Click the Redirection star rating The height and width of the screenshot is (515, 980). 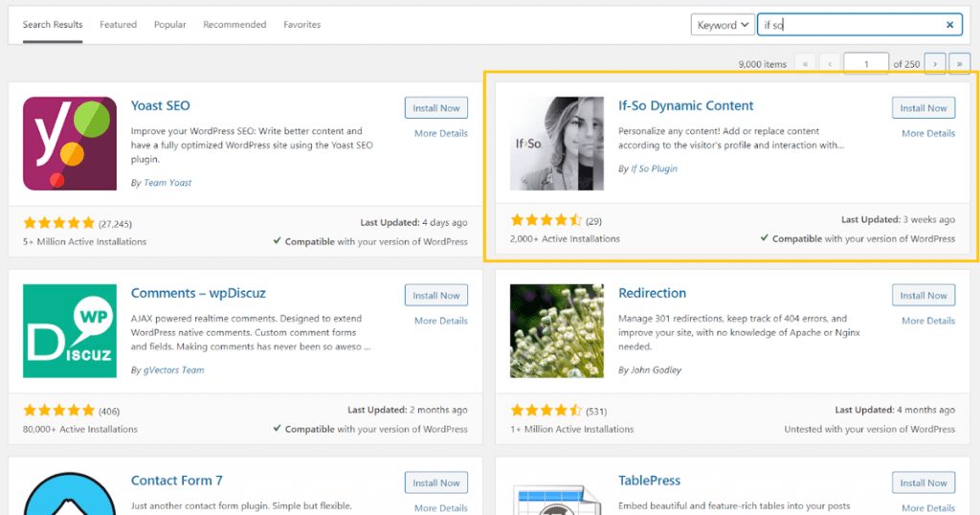coord(546,410)
